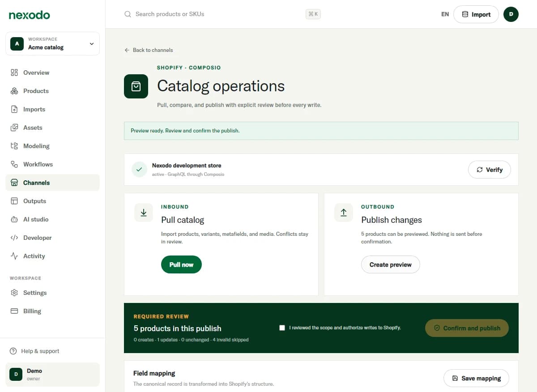Open workspace Settings

(x=52, y=293)
